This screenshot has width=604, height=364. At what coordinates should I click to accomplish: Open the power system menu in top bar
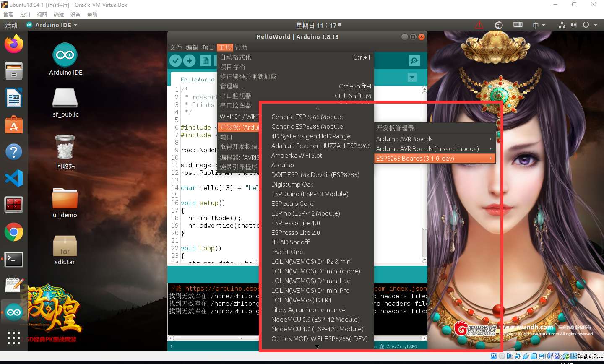click(590, 25)
